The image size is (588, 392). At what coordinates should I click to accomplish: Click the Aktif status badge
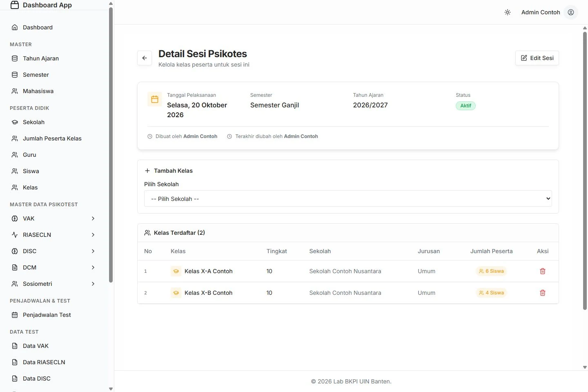465,106
